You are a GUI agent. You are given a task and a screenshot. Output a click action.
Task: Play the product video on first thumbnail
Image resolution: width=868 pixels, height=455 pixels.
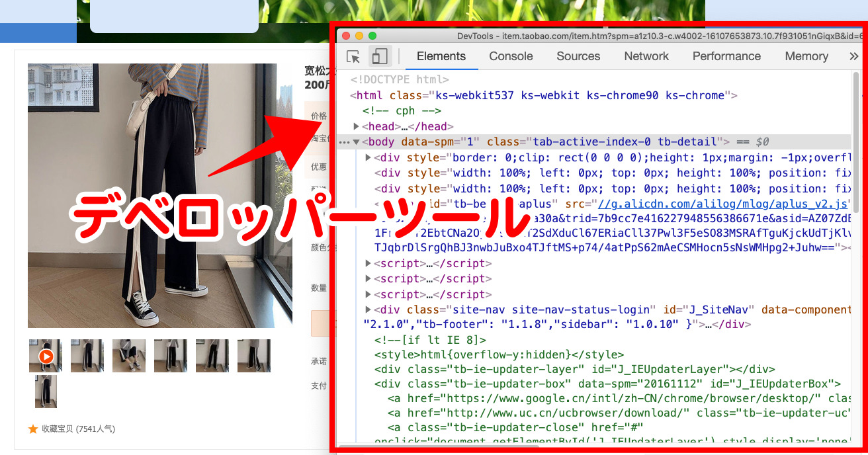pyautogui.click(x=46, y=356)
